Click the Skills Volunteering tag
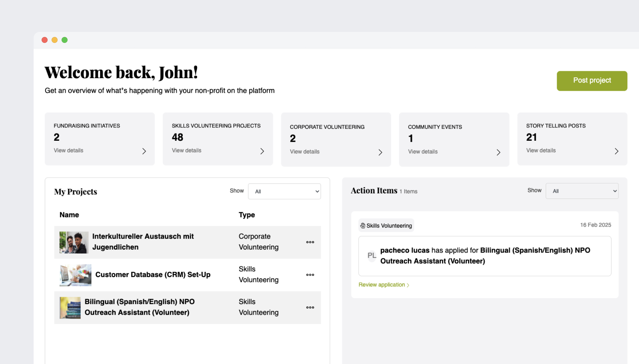 pos(386,226)
